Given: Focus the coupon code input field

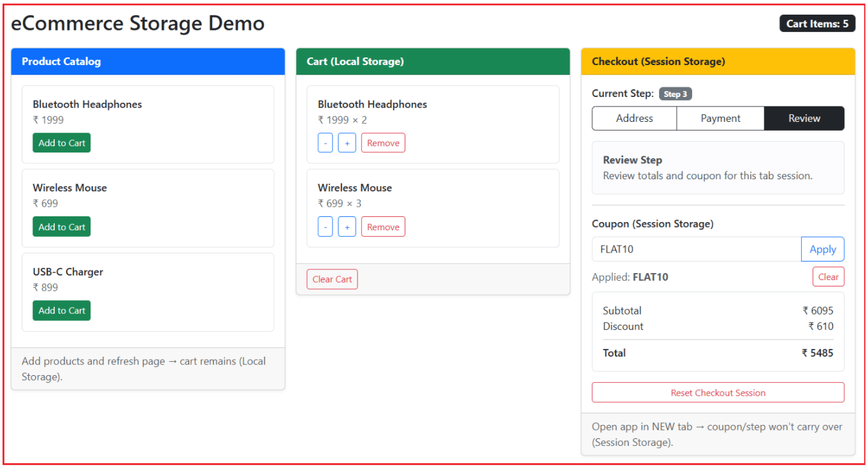Looking at the screenshot, I should point(696,249).
